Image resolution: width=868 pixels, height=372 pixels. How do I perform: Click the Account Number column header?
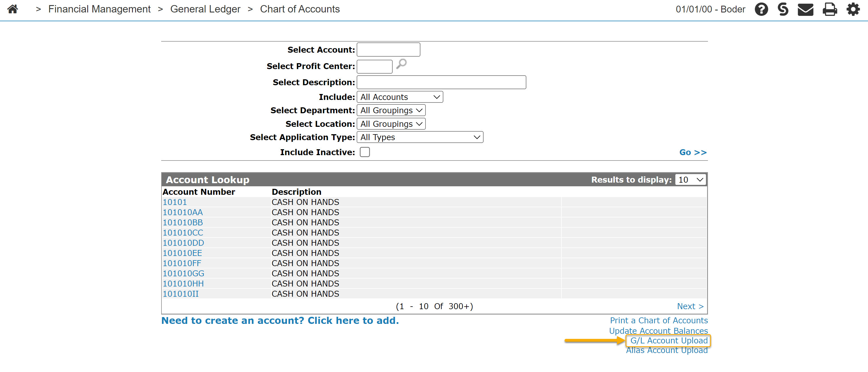point(199,192)
